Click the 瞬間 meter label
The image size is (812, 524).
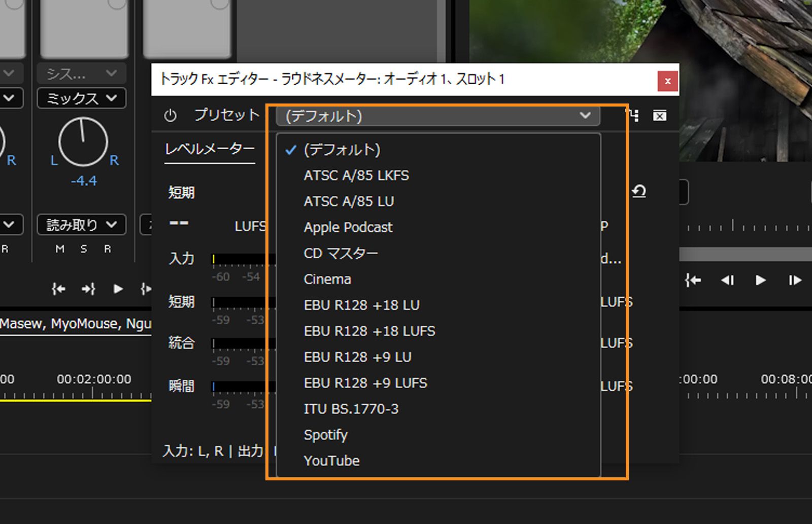[181, 386]
